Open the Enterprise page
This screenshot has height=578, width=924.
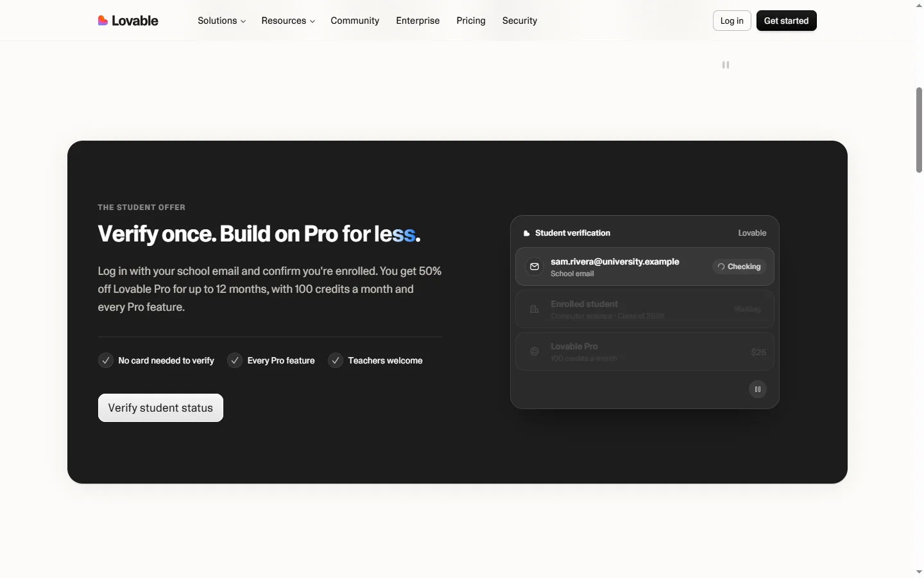pyautogui.click(x=418, y=21)
